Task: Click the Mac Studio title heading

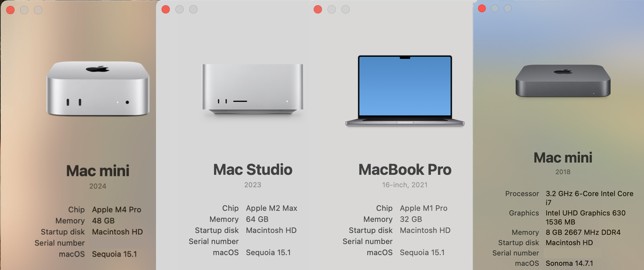Action: [253, 170]
